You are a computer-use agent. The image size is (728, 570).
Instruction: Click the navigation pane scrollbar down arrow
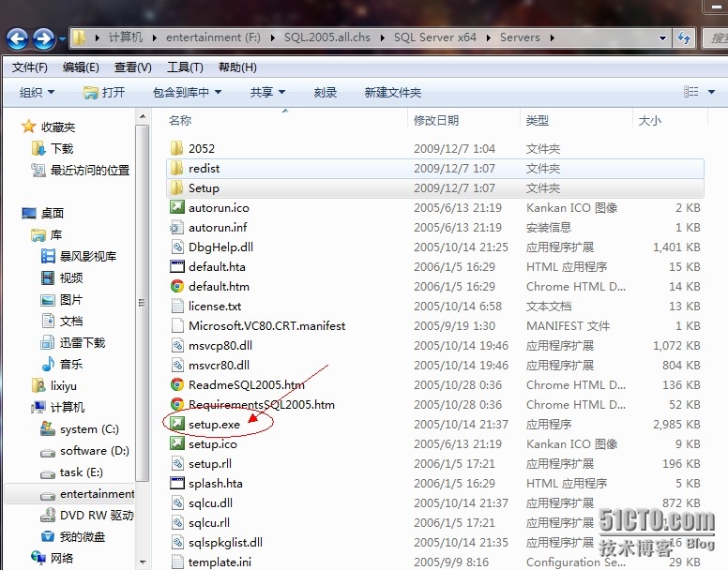(x=143, y=562)
